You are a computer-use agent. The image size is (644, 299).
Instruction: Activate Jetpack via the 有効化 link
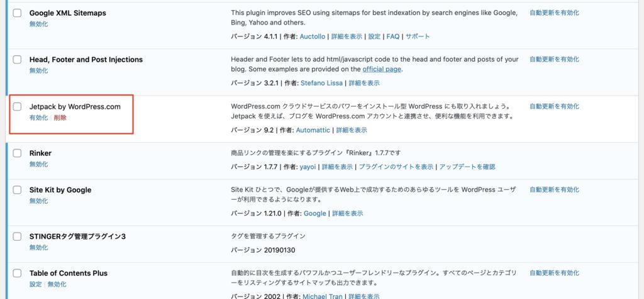click(38, 117)
